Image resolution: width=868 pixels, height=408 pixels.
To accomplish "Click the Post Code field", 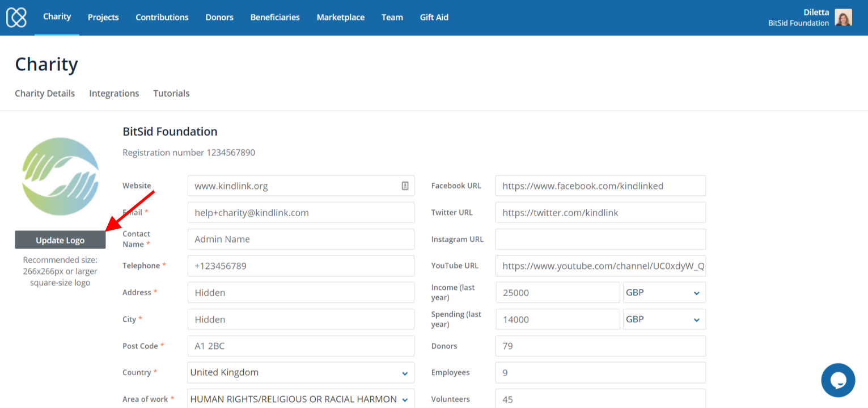I will point(300,346).
